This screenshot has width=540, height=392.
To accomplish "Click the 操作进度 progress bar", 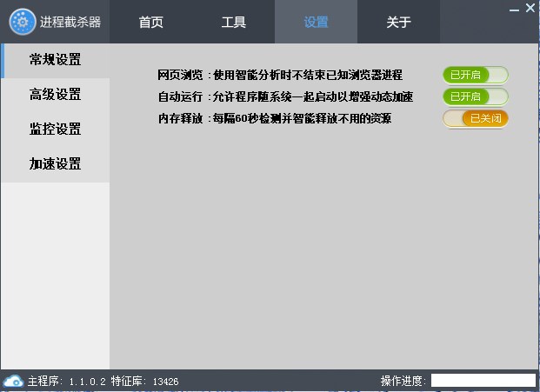I will click(x=483, y=381).
